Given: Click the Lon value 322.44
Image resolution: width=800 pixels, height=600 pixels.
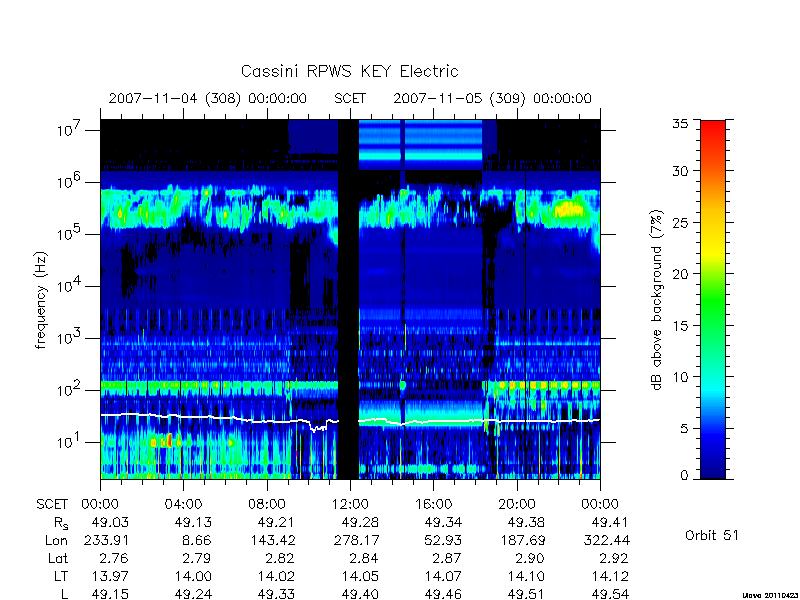Looking at the screenshot, I should click(607, 540).
